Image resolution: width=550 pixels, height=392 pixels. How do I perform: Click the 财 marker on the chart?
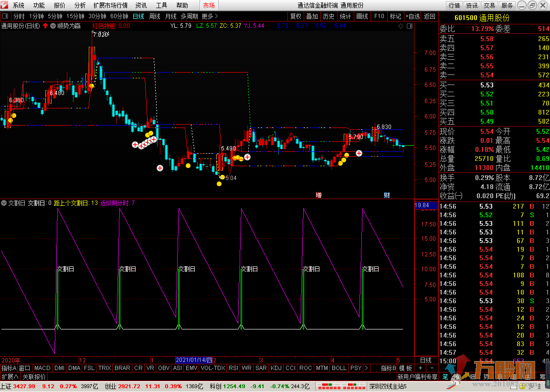tap(387, 195)
